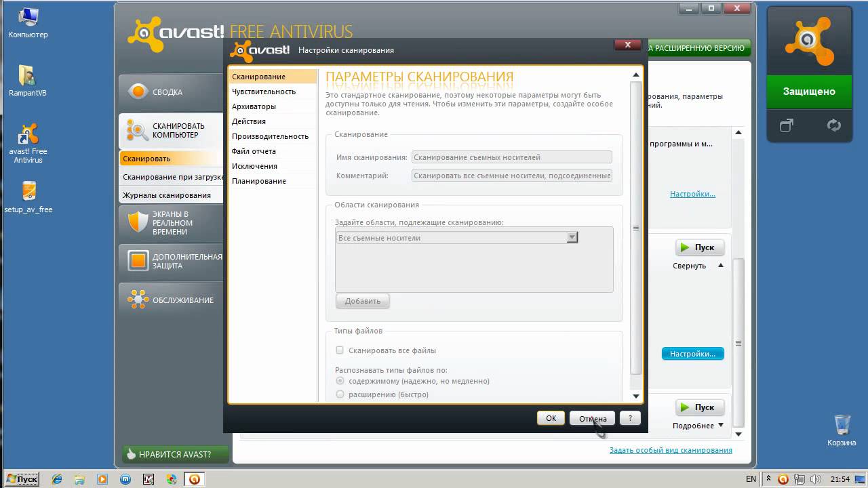The height and width of the screenshot is (488, 868).
Task: Switch to Файл отчета settings page
Action: click(x=273, y=151)
